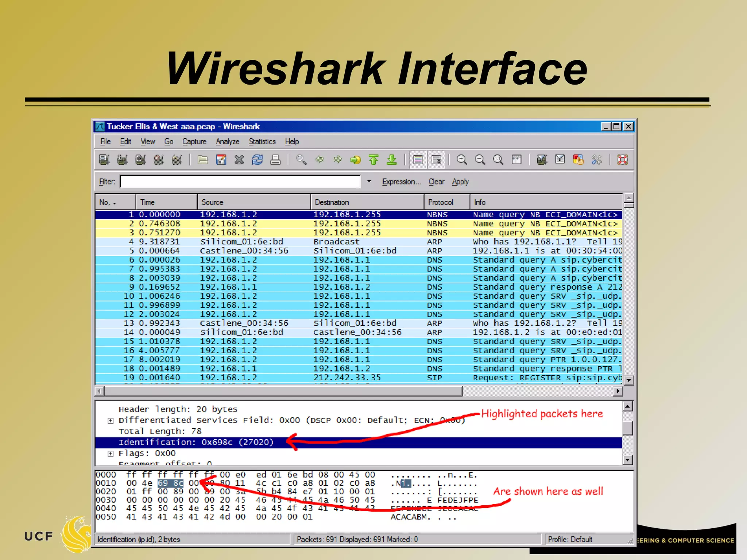
Task: Zoom out of packet text
Action: point(480,160)
